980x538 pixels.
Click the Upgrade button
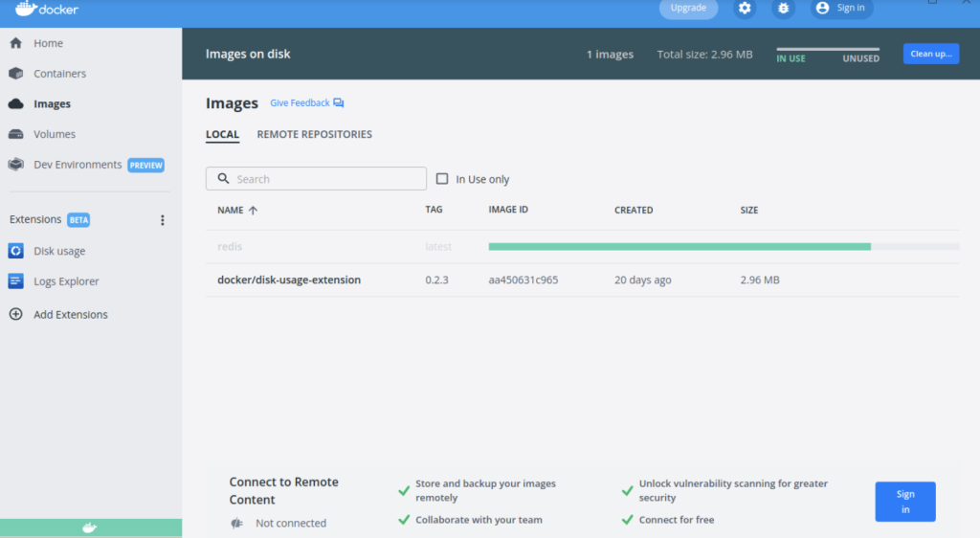coord(688,8)
